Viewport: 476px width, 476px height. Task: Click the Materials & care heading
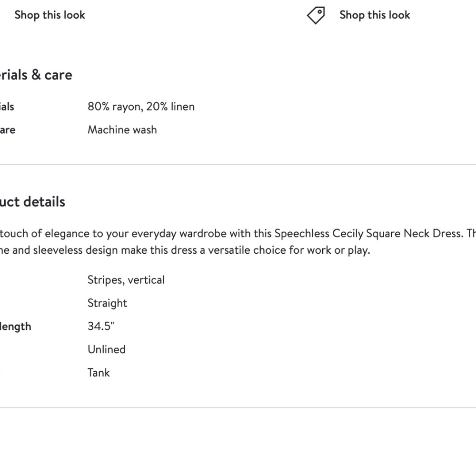point(36,75)
